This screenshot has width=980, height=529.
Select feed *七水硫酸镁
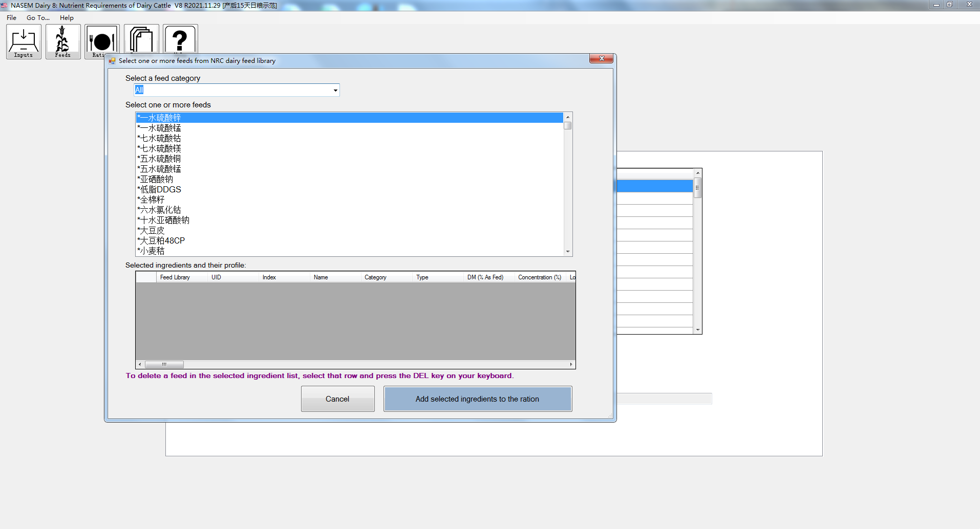pos(349,148)
